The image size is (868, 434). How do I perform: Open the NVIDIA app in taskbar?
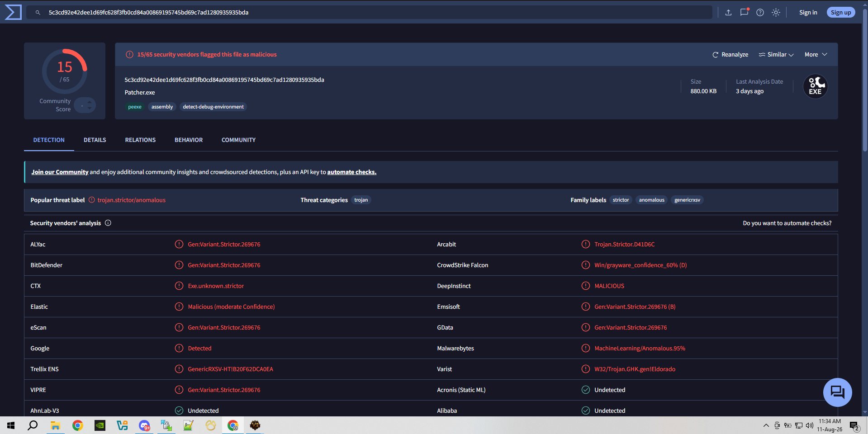(x=100, y=425)
